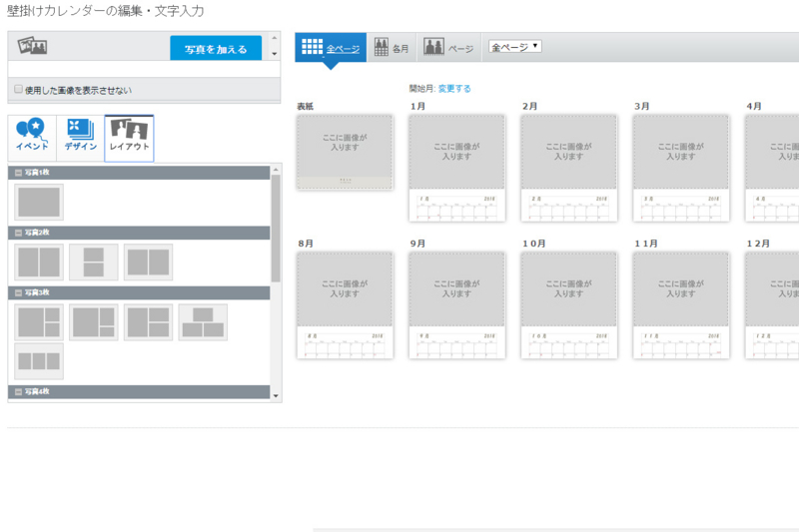Select the 1月 calendar page thumbnail
This screenshot has width=799, height=532.
(457, 168)
